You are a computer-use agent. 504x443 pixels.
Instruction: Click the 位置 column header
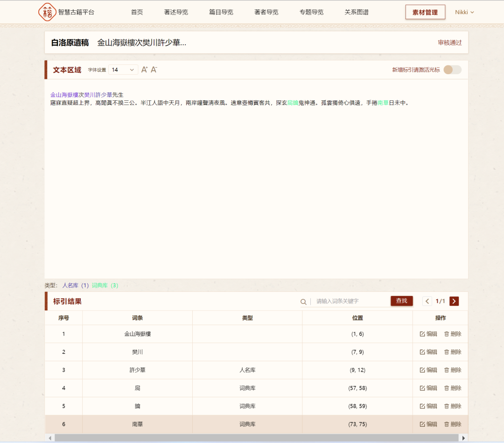[x=357, y=318]
